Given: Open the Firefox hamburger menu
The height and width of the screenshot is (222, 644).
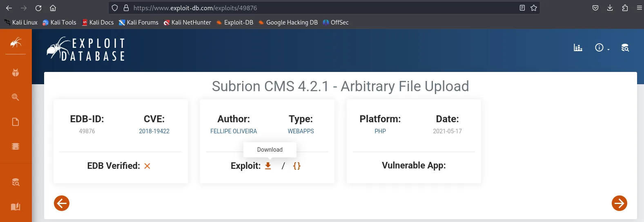Looking at the screenshot, I should click(x=639, y=8).
